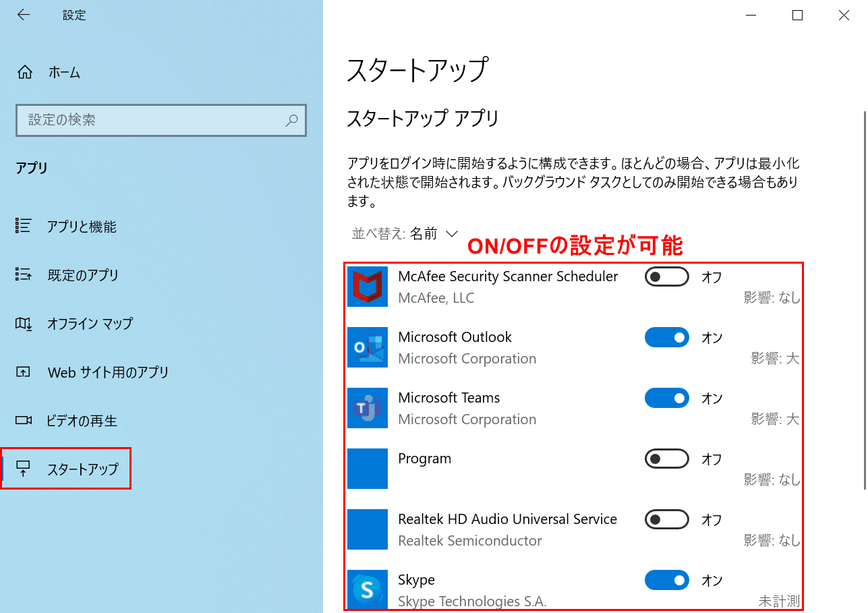Click the vertical scrollbar on the right

865,300
